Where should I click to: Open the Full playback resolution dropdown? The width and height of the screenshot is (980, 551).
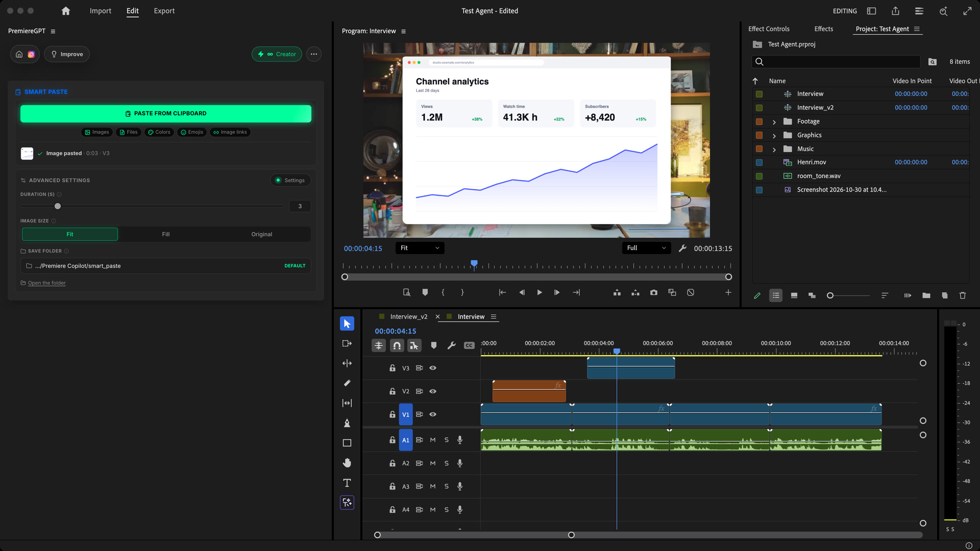(647, 248)
